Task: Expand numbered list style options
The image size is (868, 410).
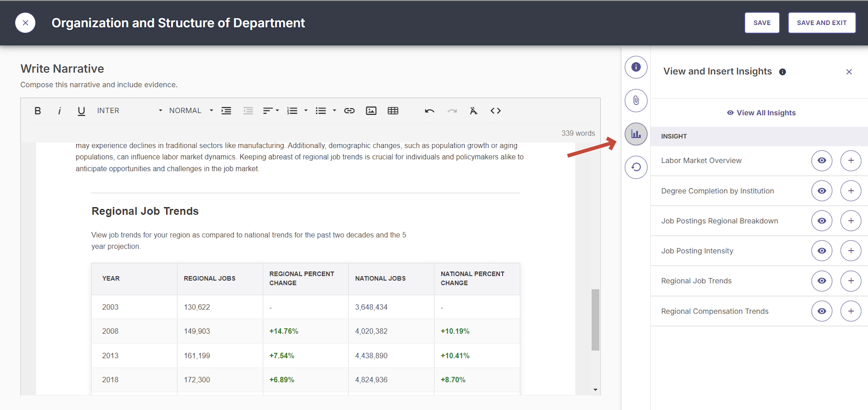Action: coord(306,110)
